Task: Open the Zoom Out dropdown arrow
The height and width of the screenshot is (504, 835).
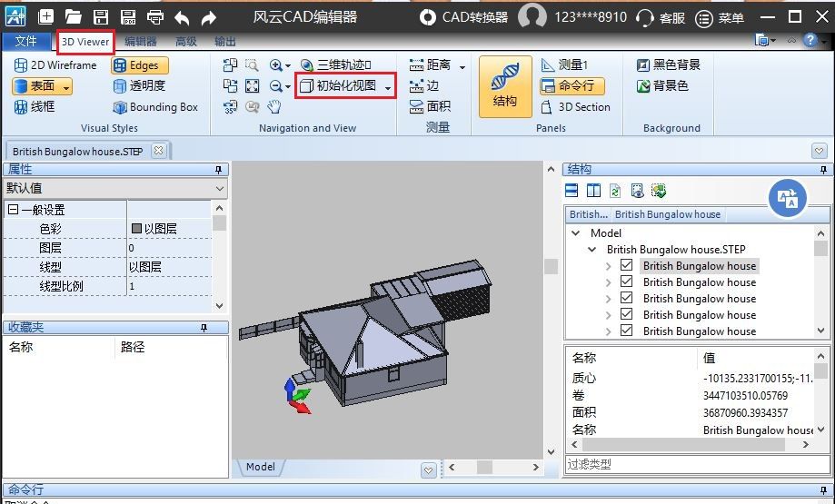Action: 288,87
